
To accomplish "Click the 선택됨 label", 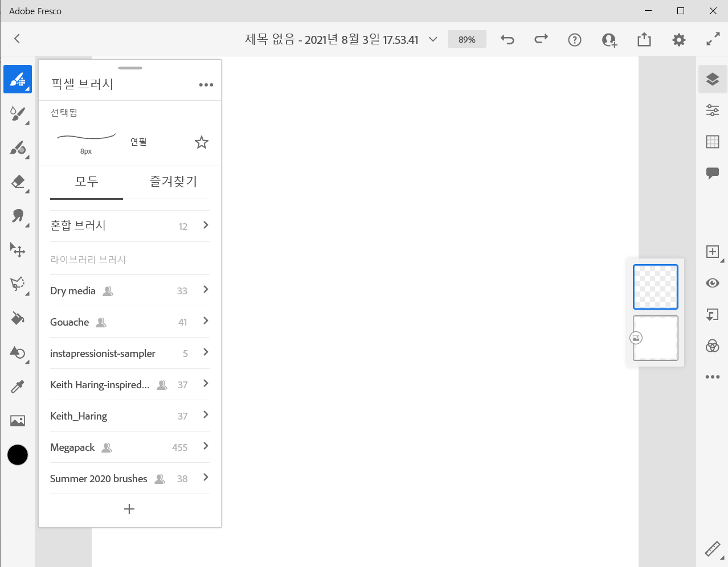I will 64,113.
